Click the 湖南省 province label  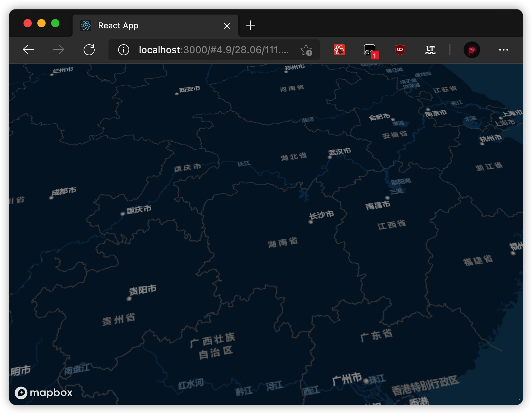283,243
